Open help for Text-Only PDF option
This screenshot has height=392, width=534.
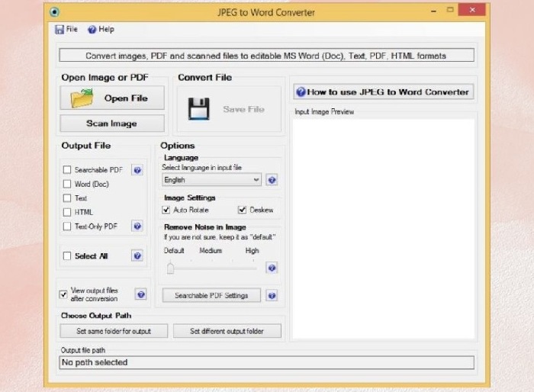click(x=137, y=227)
